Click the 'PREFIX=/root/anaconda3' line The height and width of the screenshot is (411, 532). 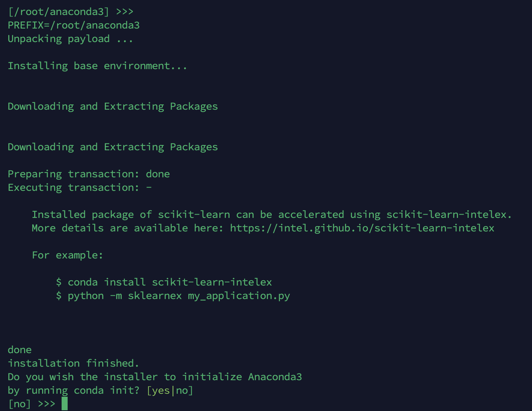74,26
